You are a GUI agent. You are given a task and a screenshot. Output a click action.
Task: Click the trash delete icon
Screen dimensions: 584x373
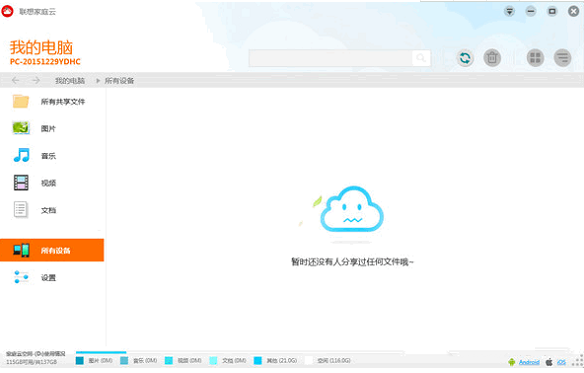pyautogui.click(x=492, y=58)
